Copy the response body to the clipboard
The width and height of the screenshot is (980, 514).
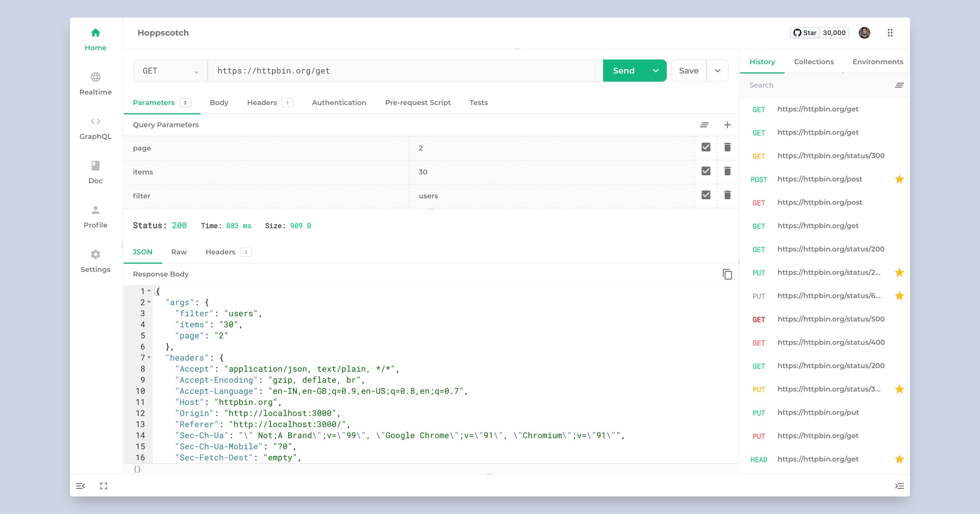pyautogui.click(x=727, y=274)
